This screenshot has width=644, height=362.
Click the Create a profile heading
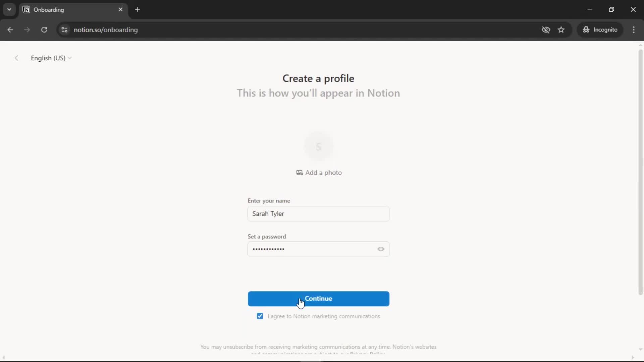point(318,78)
